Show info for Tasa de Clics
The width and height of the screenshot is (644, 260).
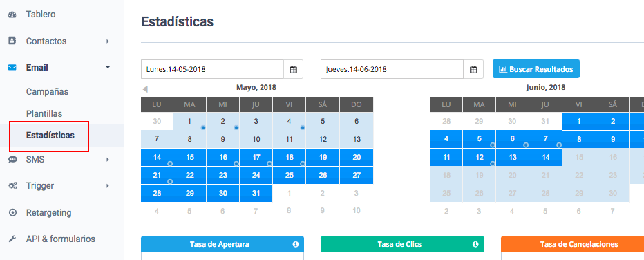[475, 244]
